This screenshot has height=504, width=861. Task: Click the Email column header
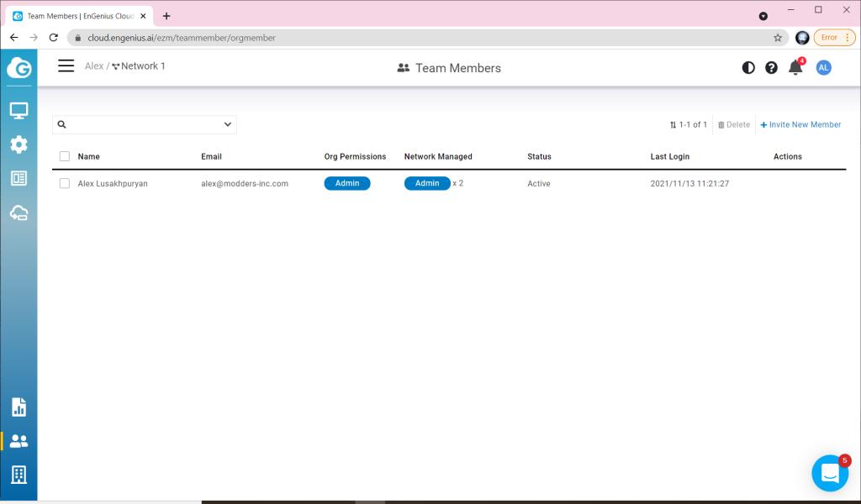click(211, 156)
